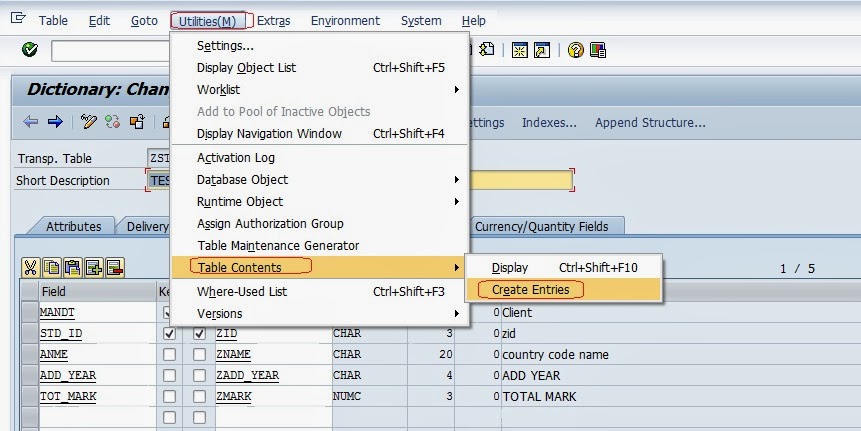Click the Display/Change pencil toggle icon
This screenshot has width=861, height=431.
tap(88, 122)
